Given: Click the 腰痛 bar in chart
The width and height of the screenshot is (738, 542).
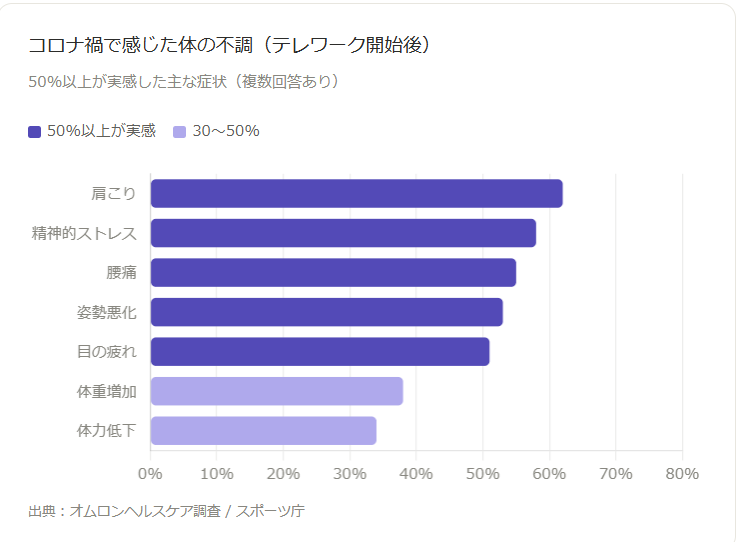Looking at the screenshot, I should click(x=333, y=273).
